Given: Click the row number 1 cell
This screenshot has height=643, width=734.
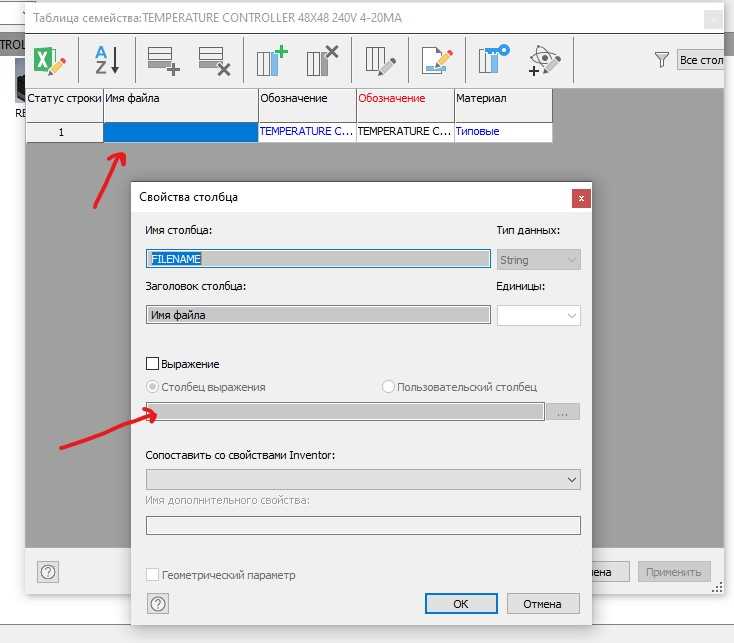Looking at the screenshot, I should pos(65,132).
